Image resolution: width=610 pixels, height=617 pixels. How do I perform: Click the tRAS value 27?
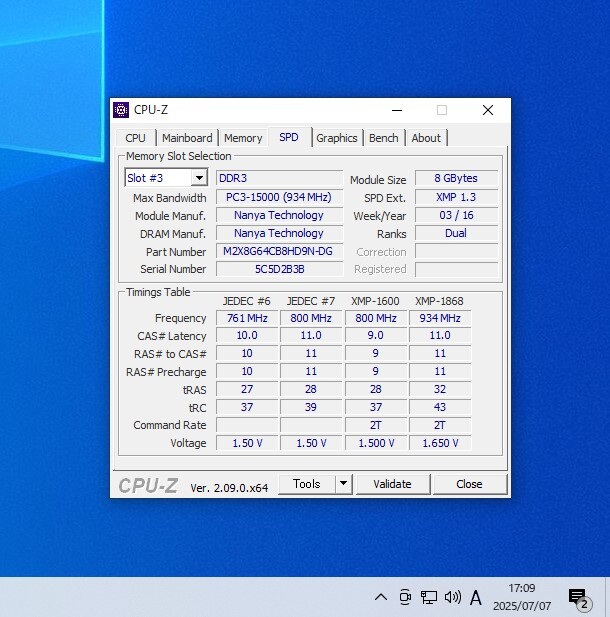pos(247,389)
